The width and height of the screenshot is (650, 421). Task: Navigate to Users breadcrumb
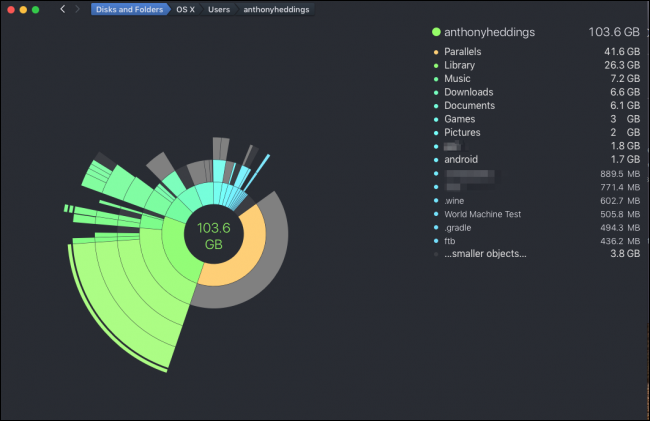(219, 9)
